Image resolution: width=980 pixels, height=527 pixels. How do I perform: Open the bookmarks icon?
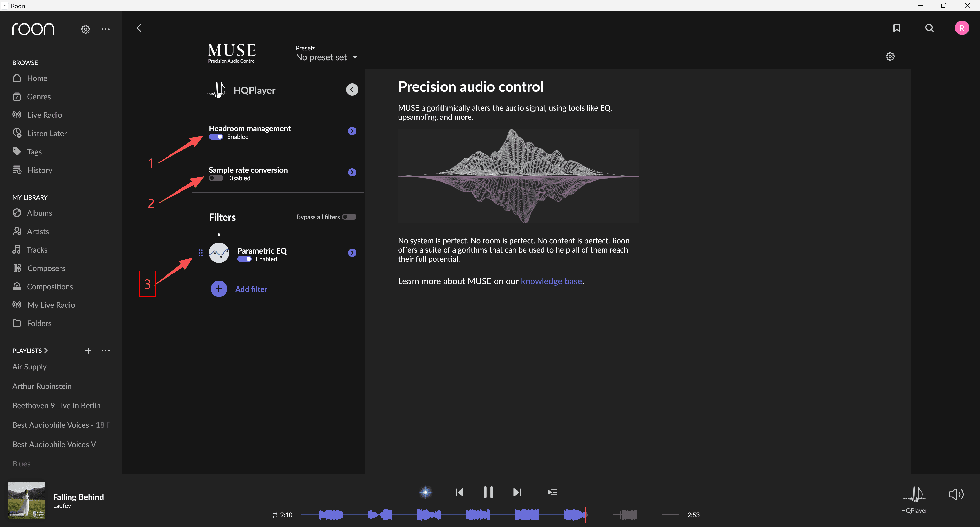[x=897, y=28]
